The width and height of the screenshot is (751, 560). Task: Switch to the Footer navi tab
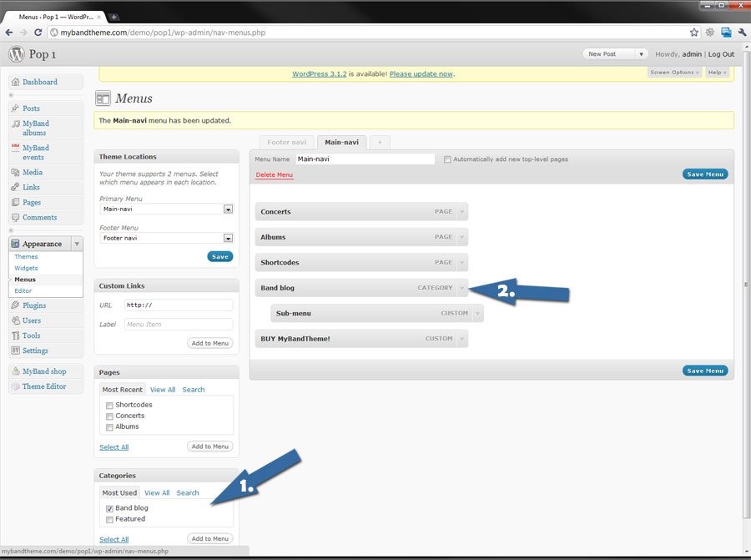coord(286,142)
